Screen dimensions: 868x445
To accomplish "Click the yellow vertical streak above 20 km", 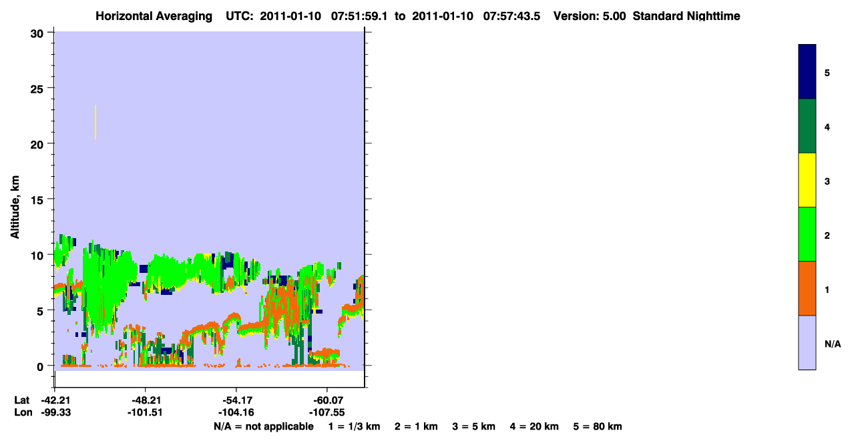I will [x=95, y=122].
